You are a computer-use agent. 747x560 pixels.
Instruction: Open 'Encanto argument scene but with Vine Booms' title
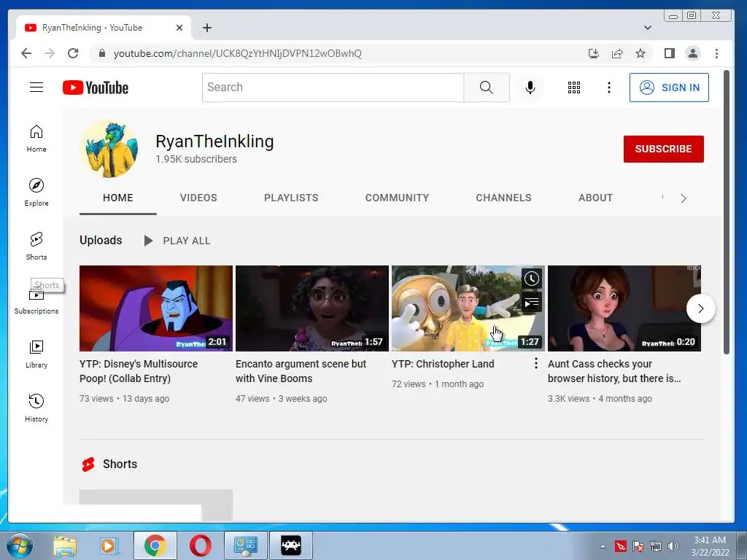click(x=301, y=371)
